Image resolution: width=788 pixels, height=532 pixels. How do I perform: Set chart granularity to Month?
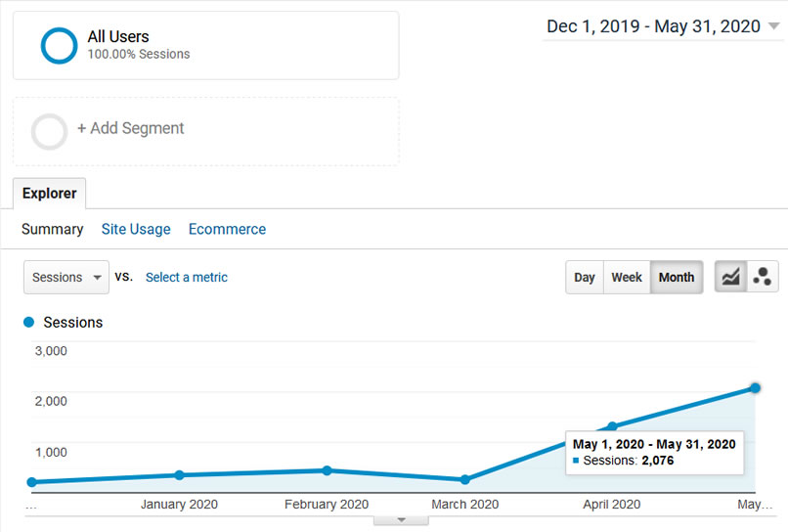tap(677, 277)
